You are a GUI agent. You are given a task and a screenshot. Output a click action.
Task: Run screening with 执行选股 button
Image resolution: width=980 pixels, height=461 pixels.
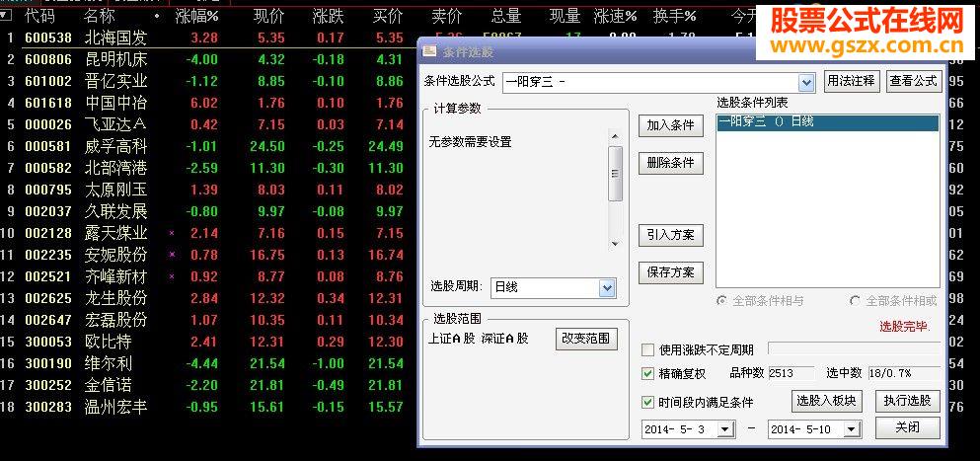point(908,401)
